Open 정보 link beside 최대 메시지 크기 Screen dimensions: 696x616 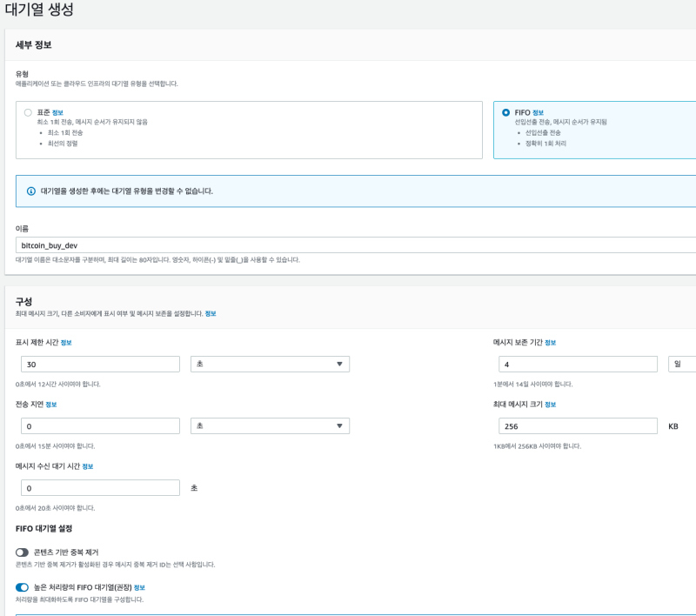[550, 405]
